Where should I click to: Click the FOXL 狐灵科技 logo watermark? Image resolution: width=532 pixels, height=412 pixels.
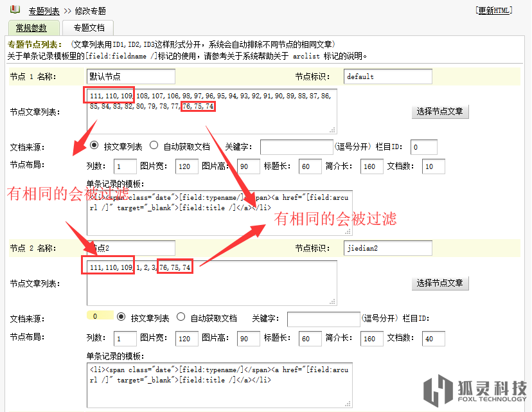(x=475, y=390)
